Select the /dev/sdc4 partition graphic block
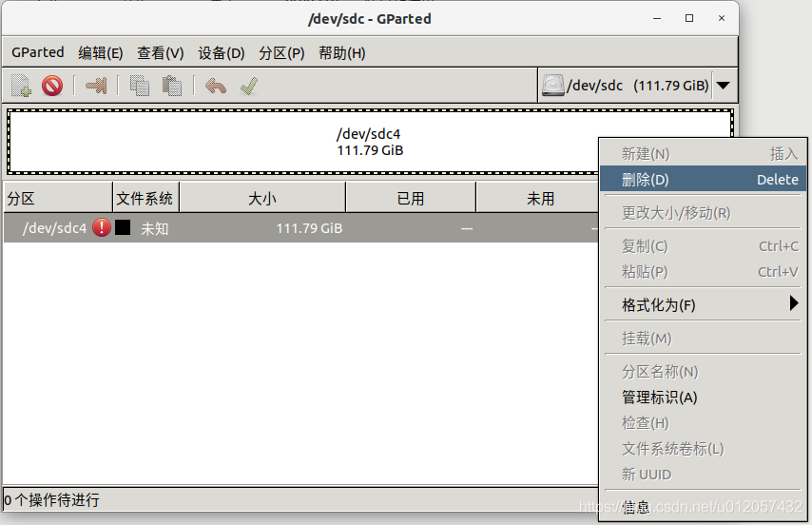812x525 pixels. tap(370, 142)
